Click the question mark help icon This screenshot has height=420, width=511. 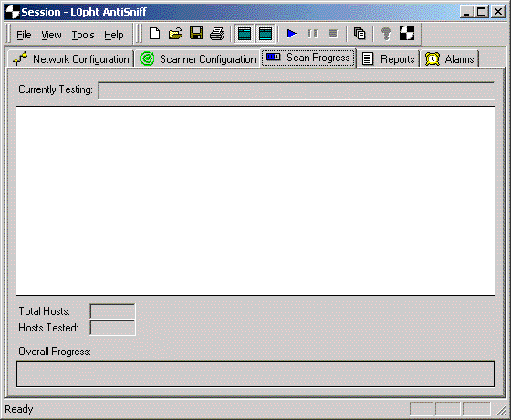pyautogui.click(x=386, y=34)
